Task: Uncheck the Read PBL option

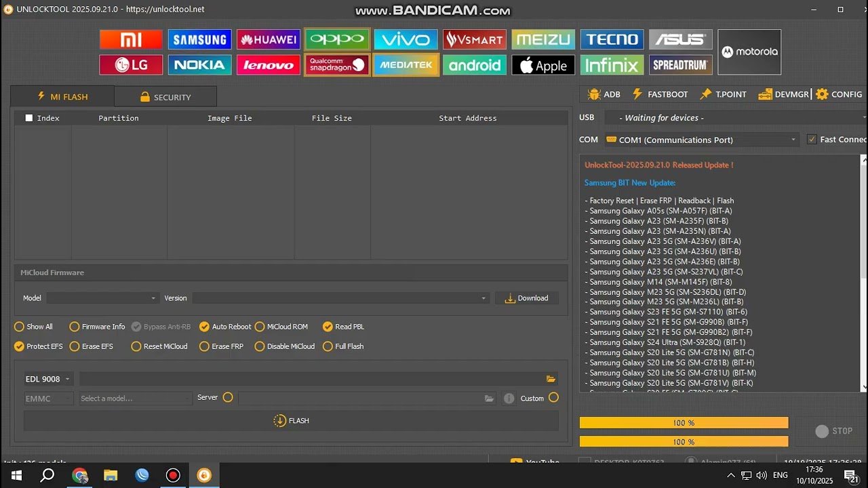Action: (344, 327)
